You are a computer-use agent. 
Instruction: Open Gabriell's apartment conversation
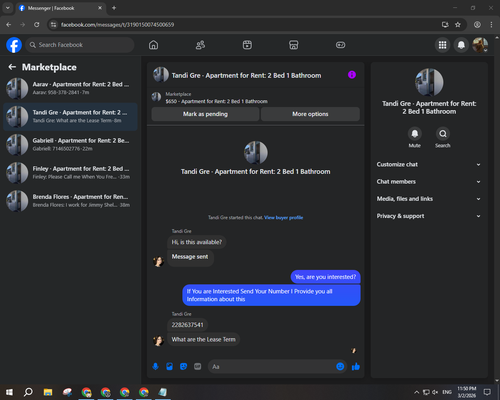coord(70,145)
